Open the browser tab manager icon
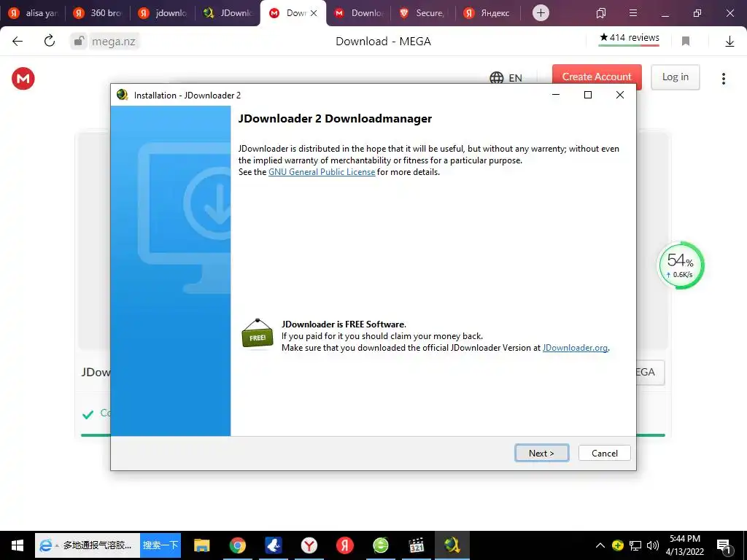 point(601,13)
